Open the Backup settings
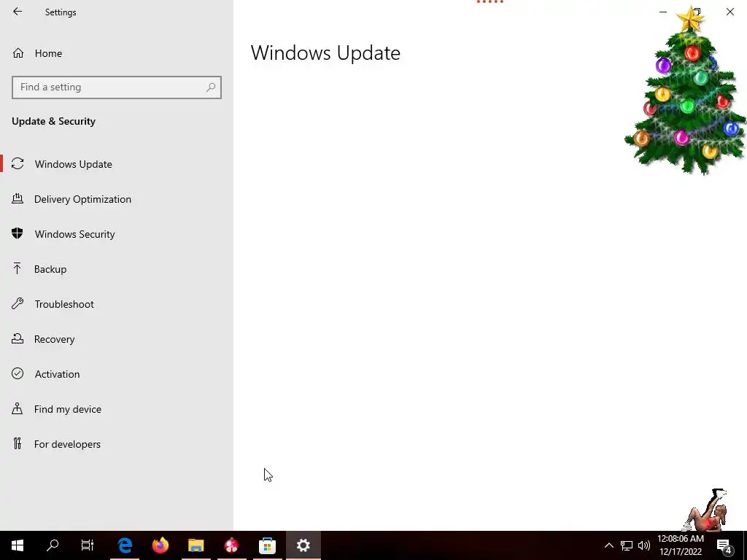 (117, 269)
